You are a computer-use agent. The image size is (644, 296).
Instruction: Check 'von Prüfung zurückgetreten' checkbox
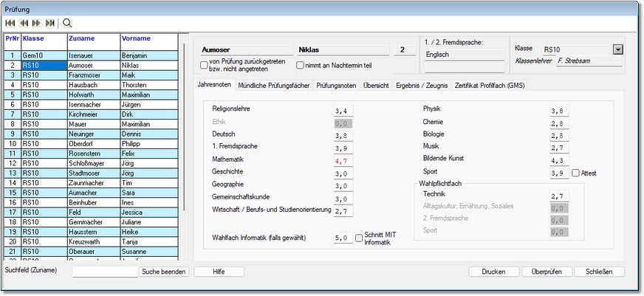point(205,66)
